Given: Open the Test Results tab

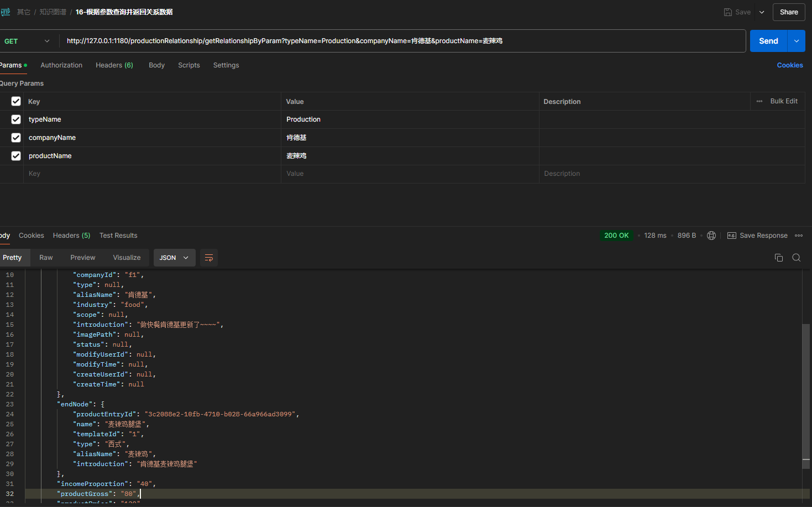Looking at the screenshot, I should coord(118,236).
